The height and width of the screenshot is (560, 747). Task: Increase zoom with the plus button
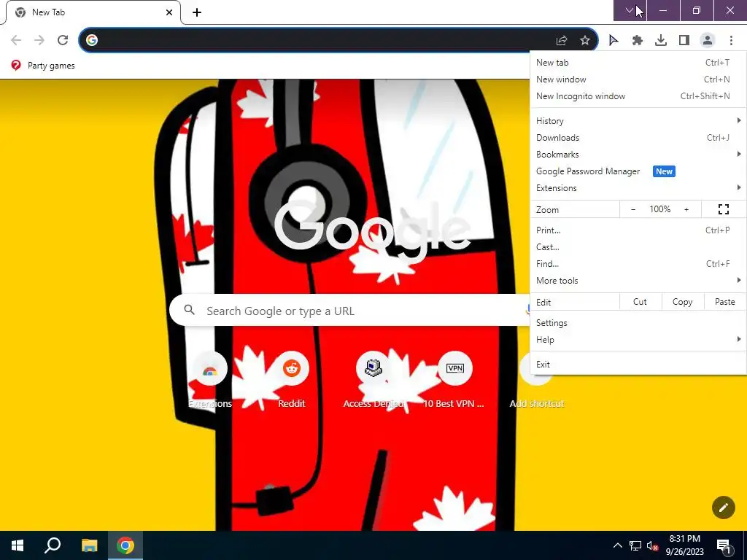(686, 209)
